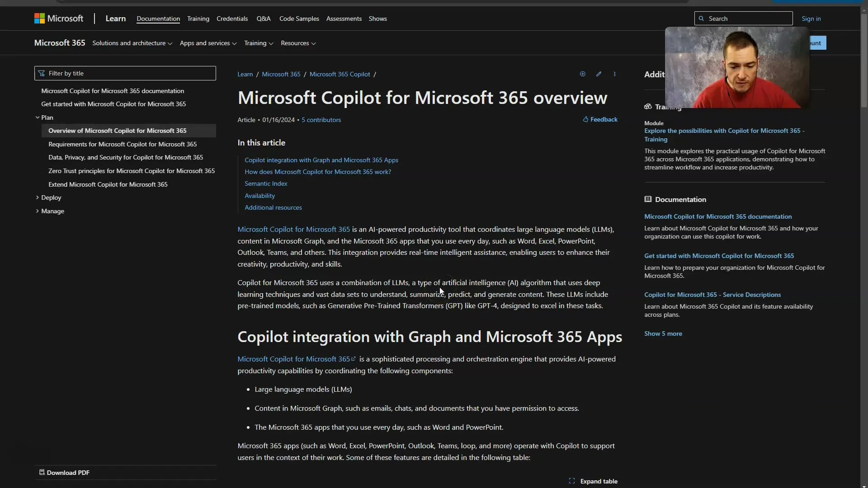
Task: Click the bookmark/save icon
Action: pyautogui.click(x=582, y=73)
